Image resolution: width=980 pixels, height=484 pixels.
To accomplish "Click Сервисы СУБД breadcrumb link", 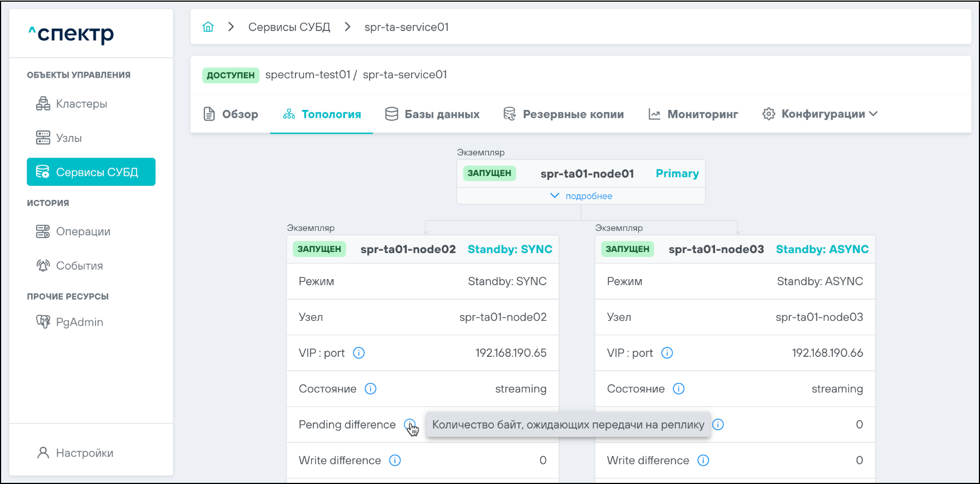I will [289, 27].
